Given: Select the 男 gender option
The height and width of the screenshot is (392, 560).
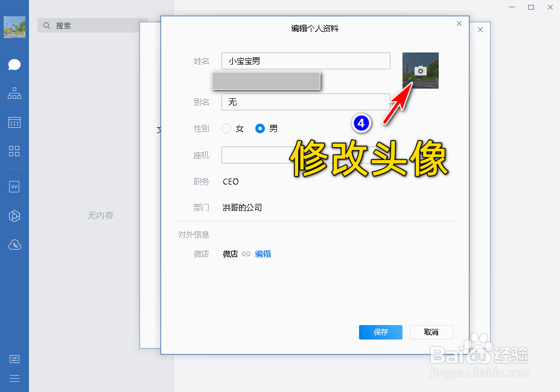Looking at the screenshot, I should 260,128.
